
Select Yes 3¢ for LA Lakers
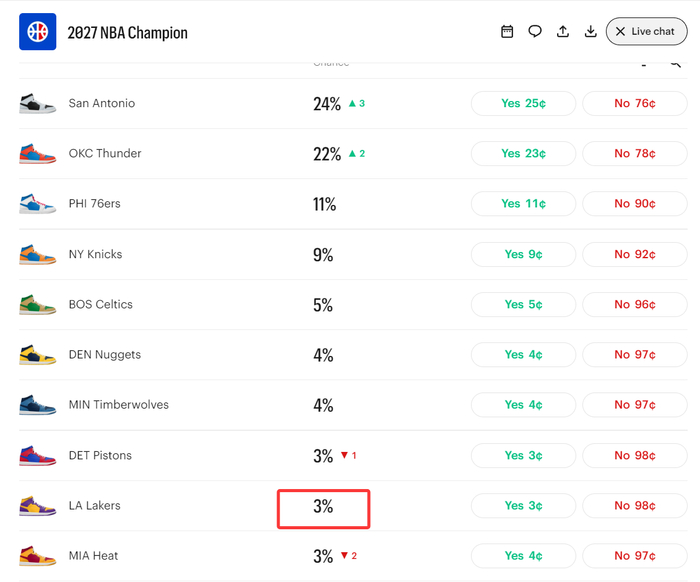coord(523,506)
